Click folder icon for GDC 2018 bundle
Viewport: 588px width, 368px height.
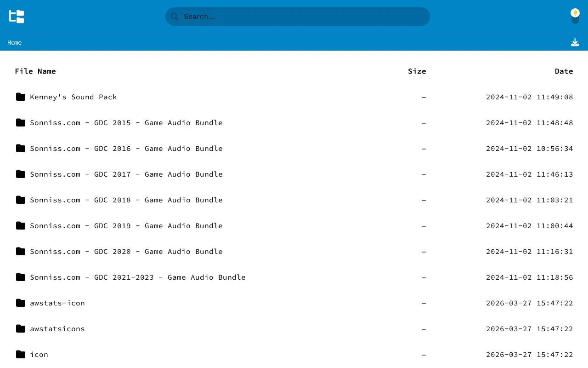pyautogui.click(x=21, y=200)
